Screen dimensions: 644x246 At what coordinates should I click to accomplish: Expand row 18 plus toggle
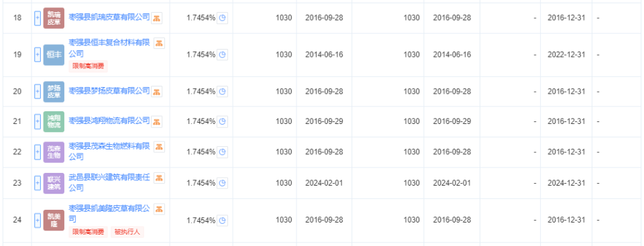(x=38, y=18)
